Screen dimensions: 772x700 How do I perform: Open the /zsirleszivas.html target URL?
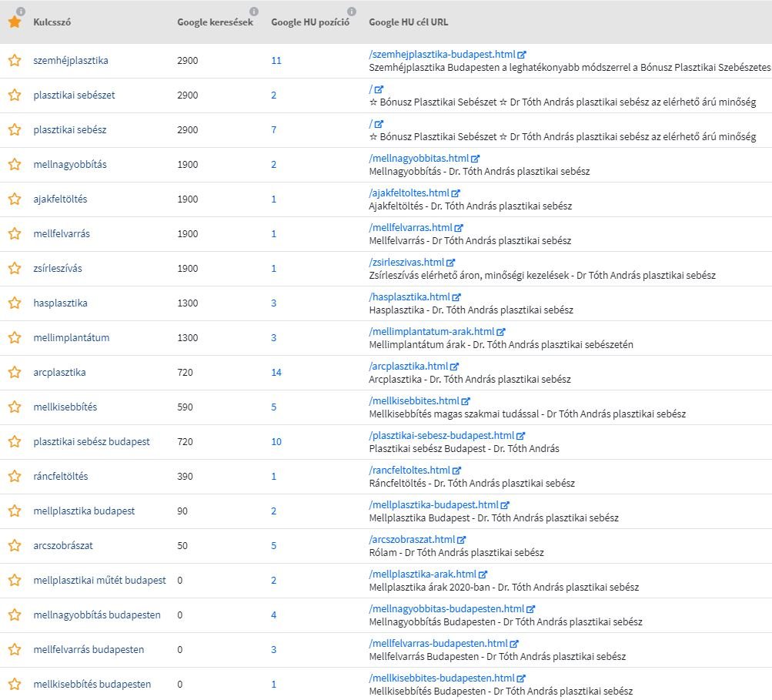click(x=406, y=262)
